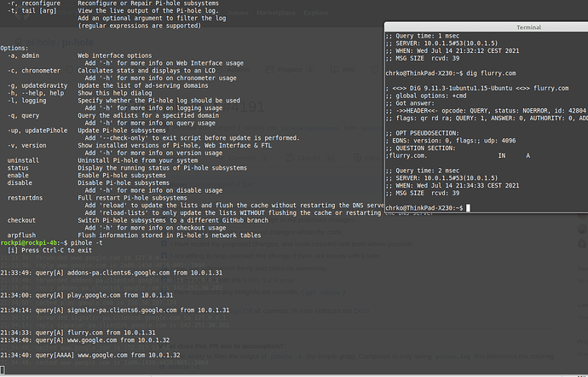
Task: Click the 'uninstall' option in help text
Action: (x=23, y=160)
